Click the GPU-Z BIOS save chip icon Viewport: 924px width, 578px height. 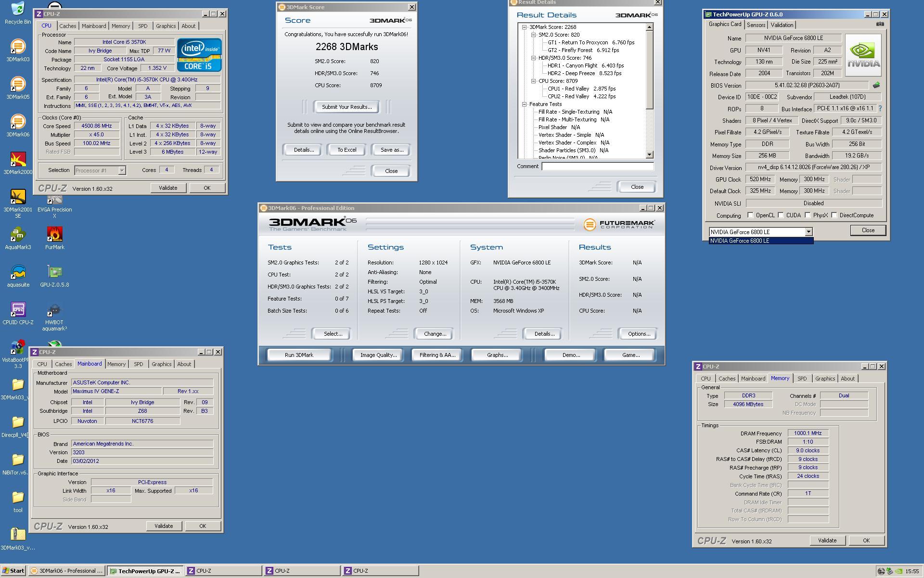(876, 85)
